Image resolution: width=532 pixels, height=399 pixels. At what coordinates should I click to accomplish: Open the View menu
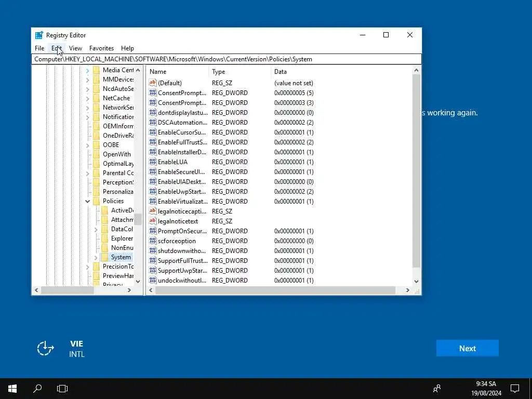tap(75, 48)
